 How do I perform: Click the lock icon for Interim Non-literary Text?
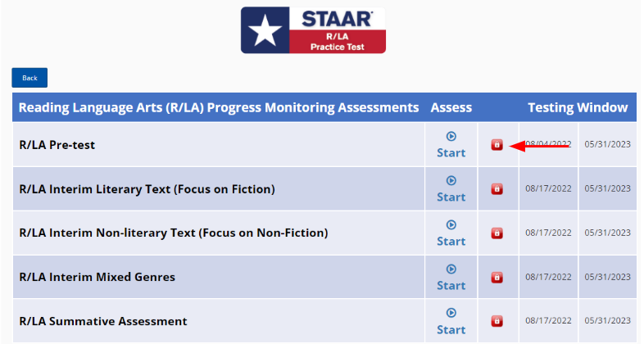[497, 233]
